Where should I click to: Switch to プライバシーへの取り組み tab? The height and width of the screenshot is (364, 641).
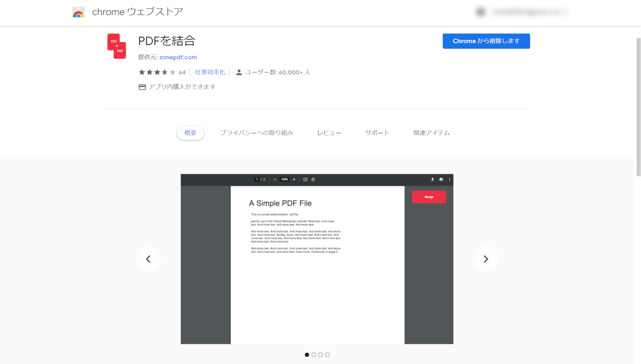[256, 133]
